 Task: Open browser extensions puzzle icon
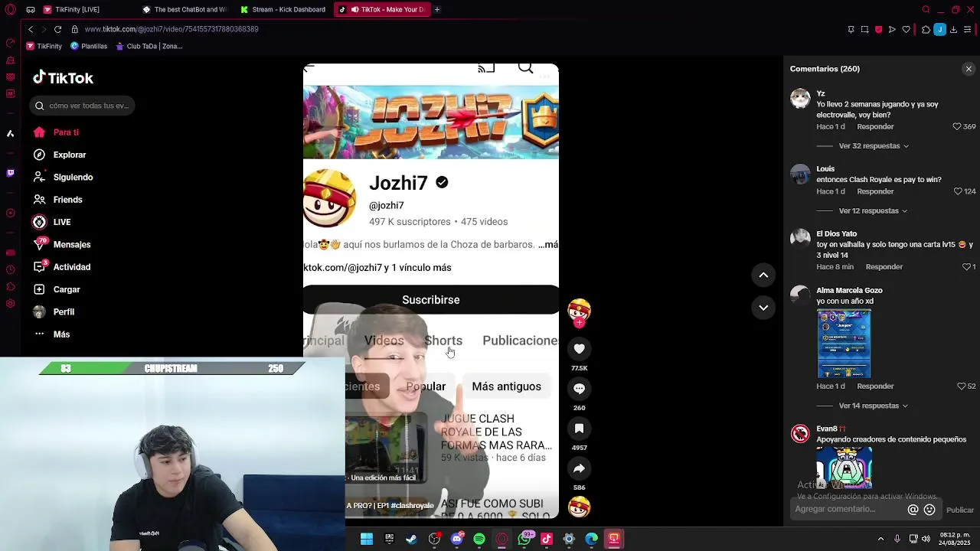tap(926, 29)
